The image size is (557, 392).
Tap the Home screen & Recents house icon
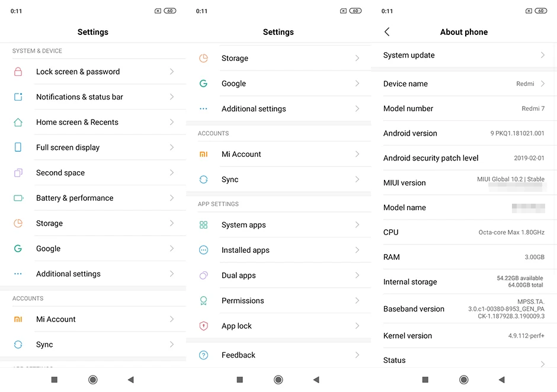coord(18,123)
